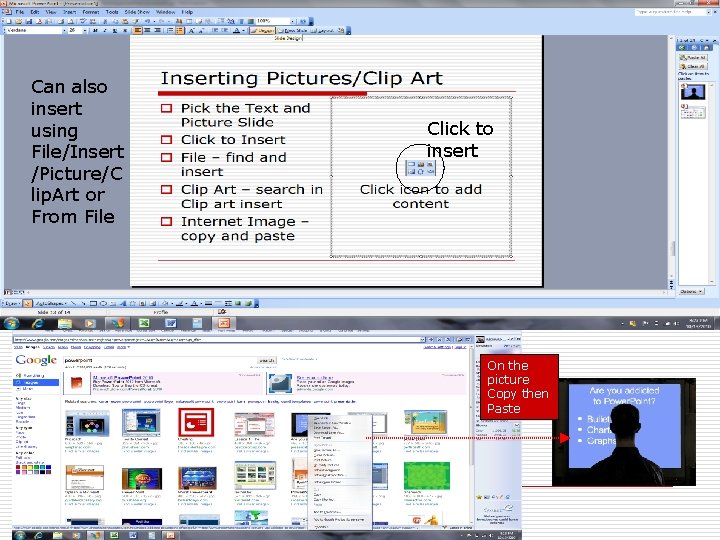Toggle Align Left paragraph alignment
Viewport: 720px width, 540px height.
[138, 30]
